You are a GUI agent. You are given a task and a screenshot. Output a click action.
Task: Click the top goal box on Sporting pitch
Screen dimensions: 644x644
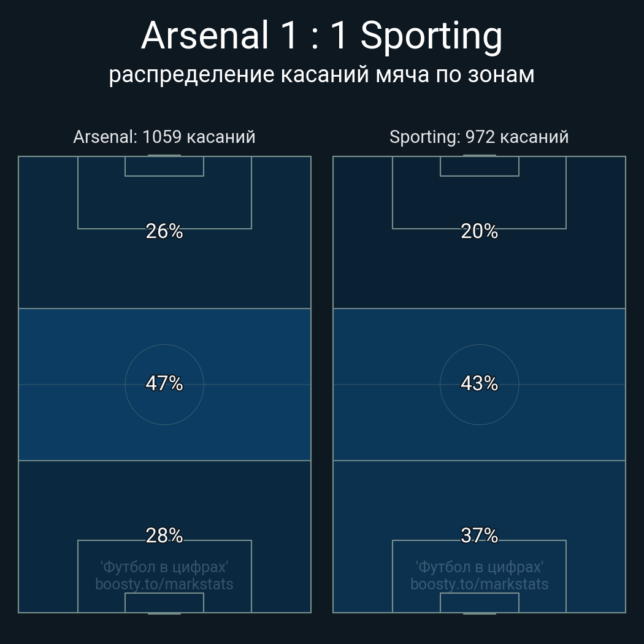point(479,166)
